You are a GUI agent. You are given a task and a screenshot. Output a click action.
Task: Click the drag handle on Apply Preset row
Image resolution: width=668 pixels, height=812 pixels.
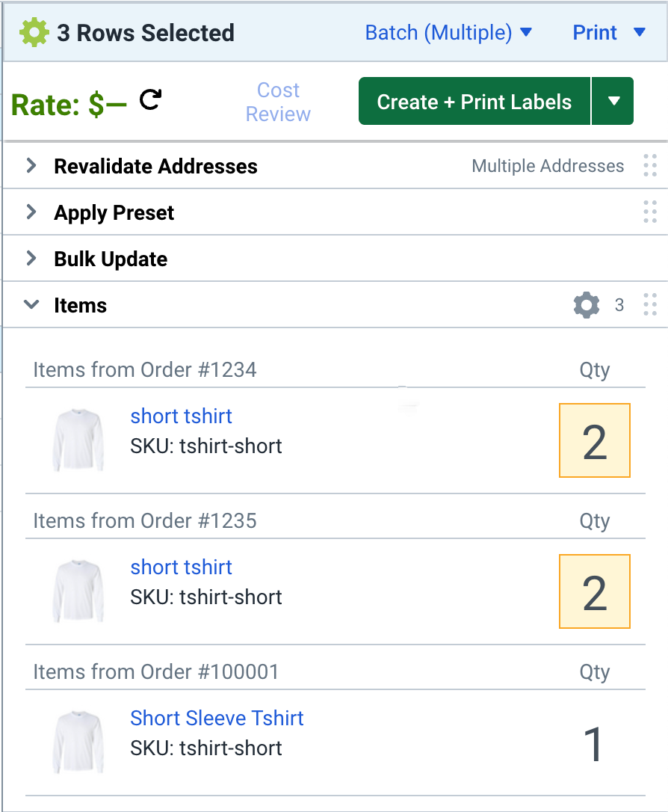[x=649, y=212]
